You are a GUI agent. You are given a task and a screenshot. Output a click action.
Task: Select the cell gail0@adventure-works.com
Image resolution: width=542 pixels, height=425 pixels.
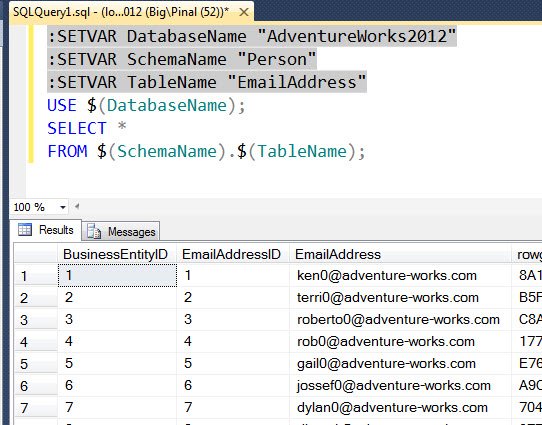tap(400, 363)
